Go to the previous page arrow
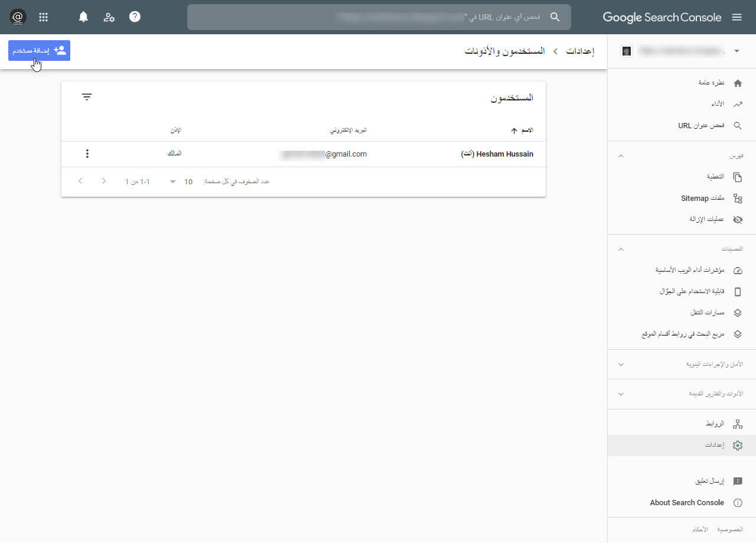 (x=80, y=181)
